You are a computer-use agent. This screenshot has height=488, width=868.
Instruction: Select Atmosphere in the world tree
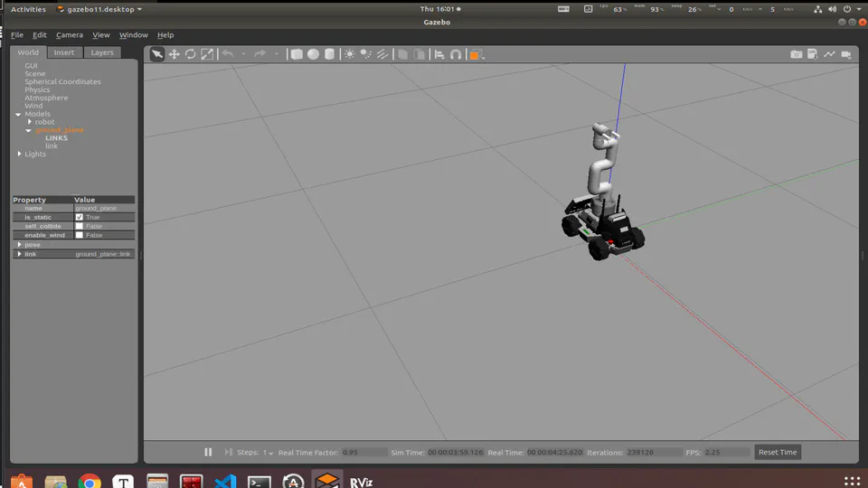point(46,98)
